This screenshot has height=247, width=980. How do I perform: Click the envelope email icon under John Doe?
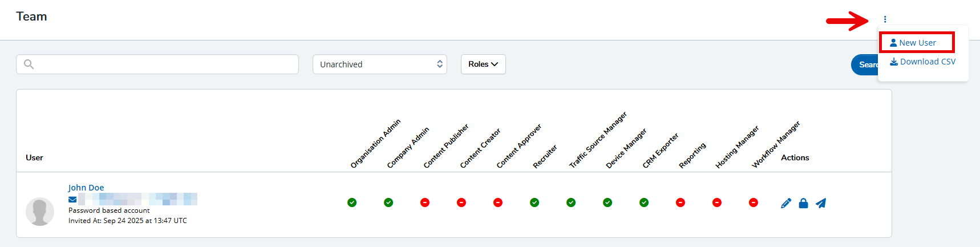point(72,200)
